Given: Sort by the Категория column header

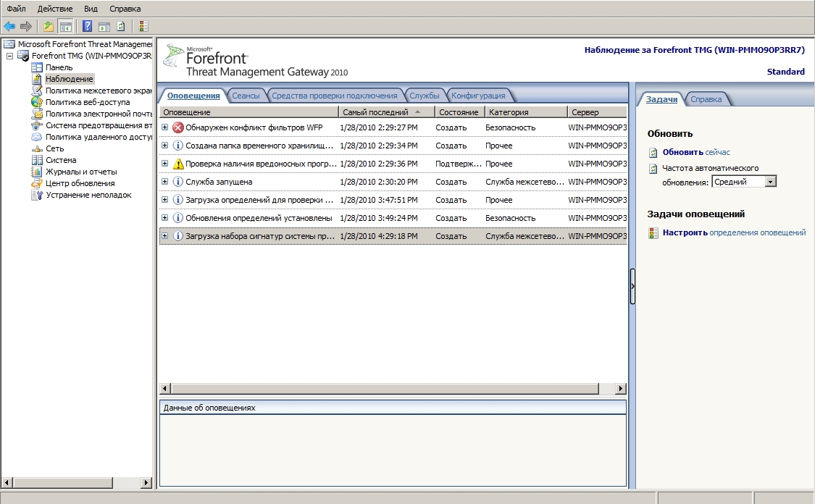Looking at the screenshot, I should click(526, 112).
